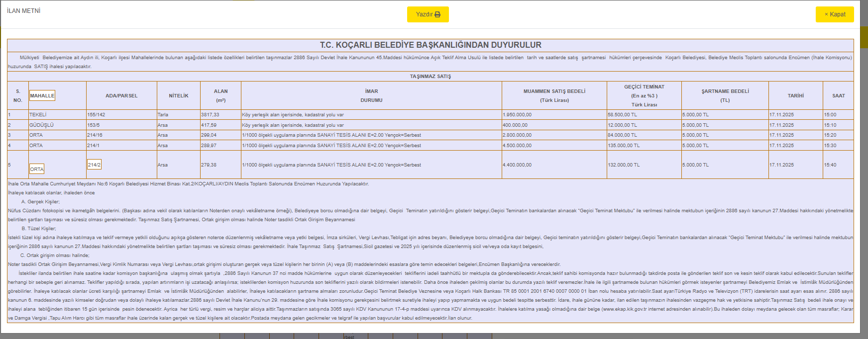The height and width of the screenshot is (339, 868).
Task: Click the printer icon in the Yazdır button
Action: [x=437, y=14]
